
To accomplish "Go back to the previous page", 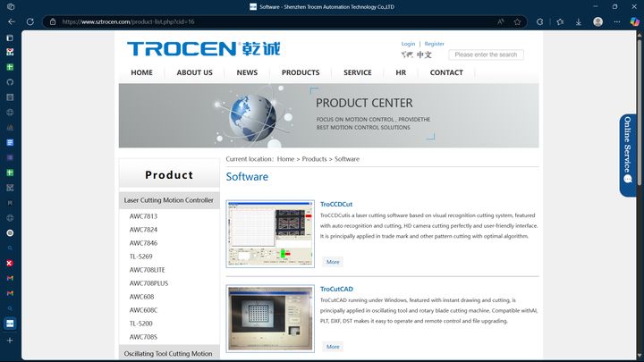I will point(12,21).
